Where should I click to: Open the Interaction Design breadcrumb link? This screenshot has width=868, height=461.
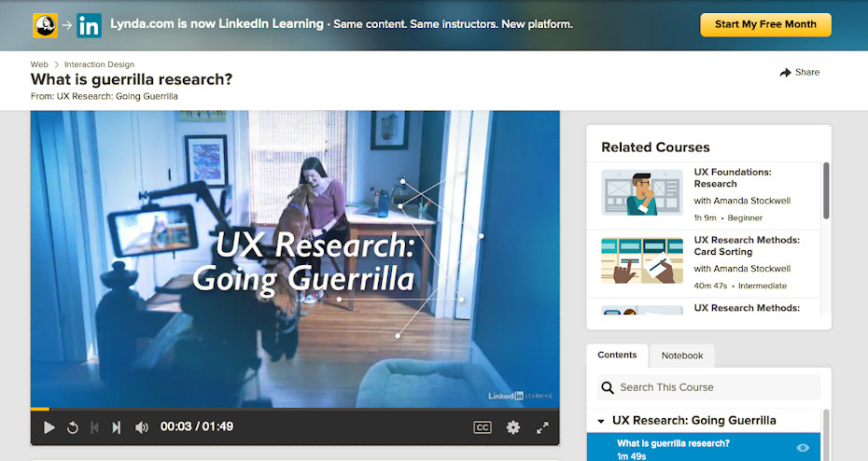click(x=99, y=64)
